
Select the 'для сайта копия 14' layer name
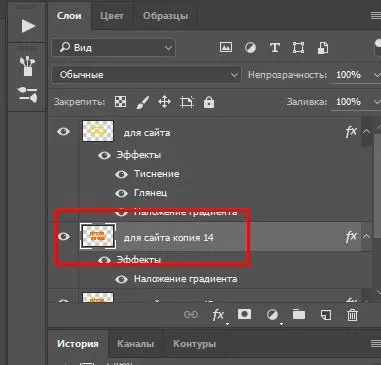pyautogui.click(x=169, y=238)
